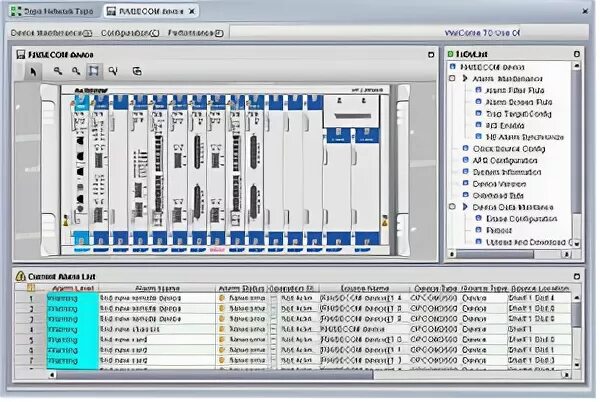Select cyan Warning cell in alarm row 1

point(73,298)
